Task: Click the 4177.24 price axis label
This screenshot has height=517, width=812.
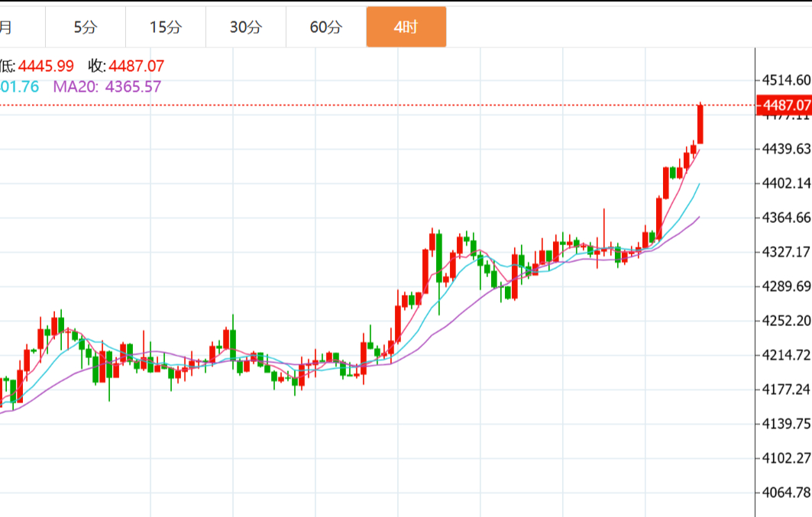Action: tap(785, 389)
